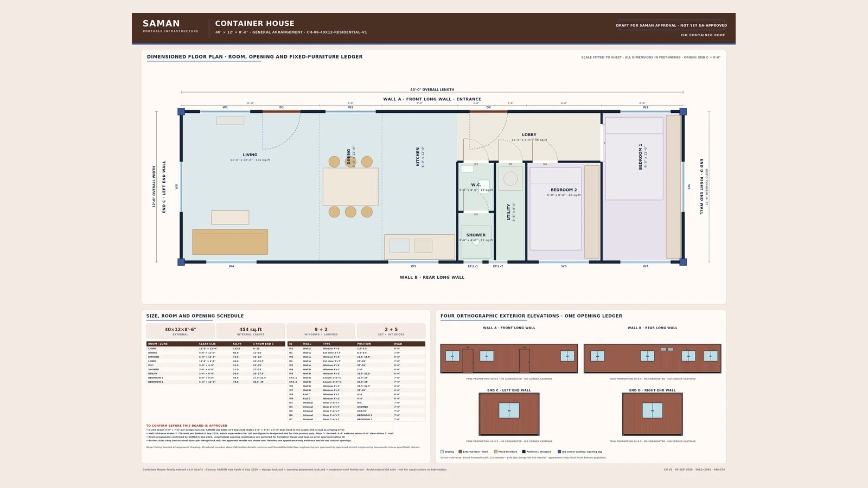This screenshot has width=868, height=488.
Task: Click the W9 row in opening schedule
Action: [356, 399]
